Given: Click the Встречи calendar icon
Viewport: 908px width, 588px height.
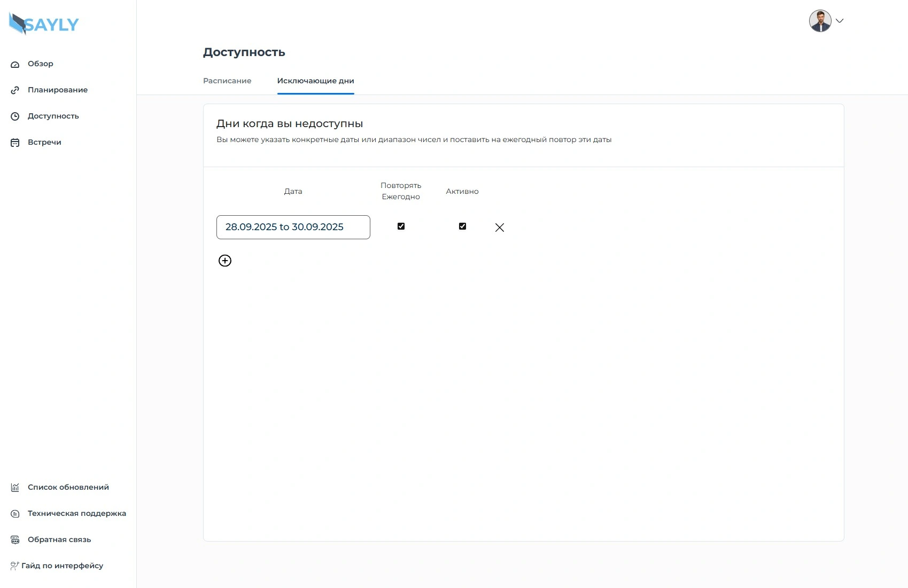Looking at the screenshot, I should pos(15,143).
